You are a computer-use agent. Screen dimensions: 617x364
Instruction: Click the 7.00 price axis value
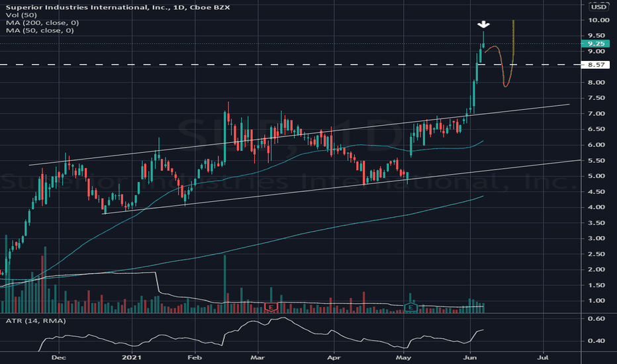coord(596,114)
